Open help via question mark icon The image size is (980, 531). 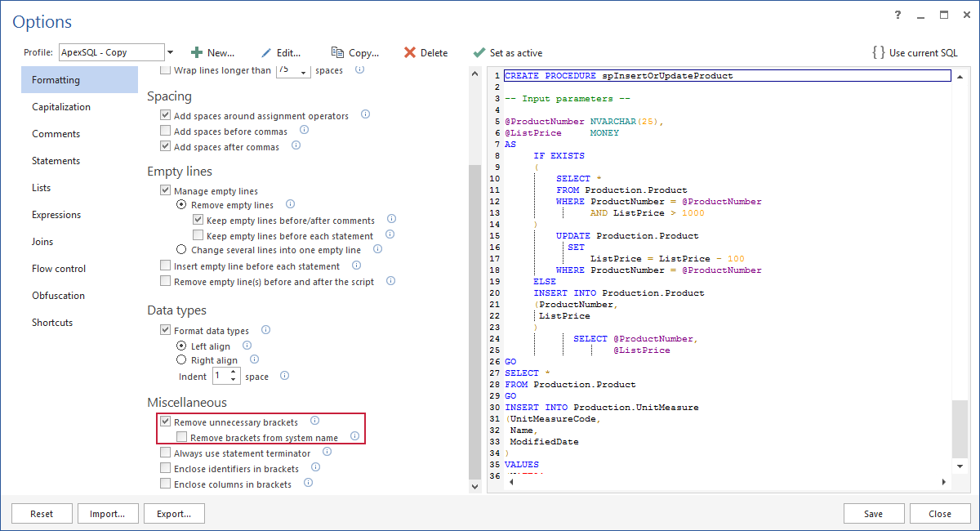point(898,15)
